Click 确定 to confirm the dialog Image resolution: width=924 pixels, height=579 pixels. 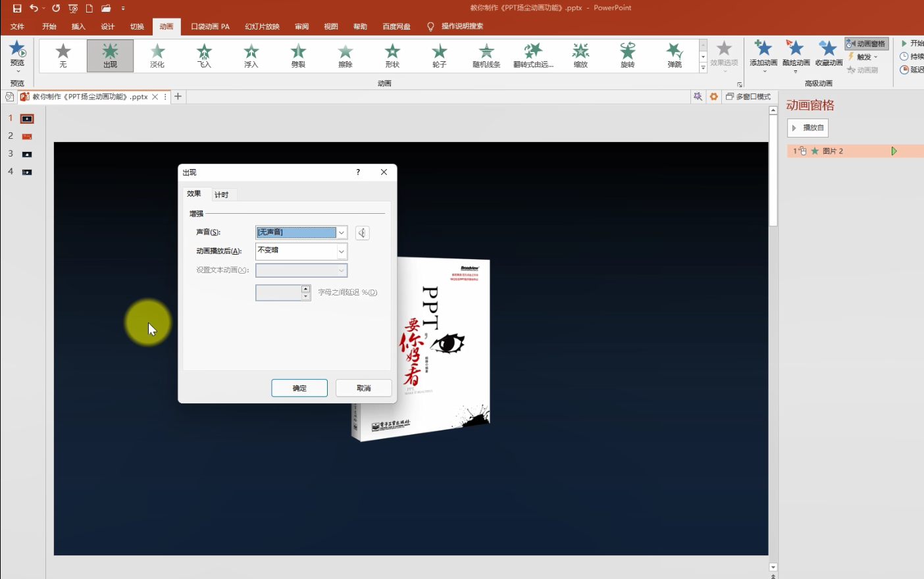[x=299, y=388]
